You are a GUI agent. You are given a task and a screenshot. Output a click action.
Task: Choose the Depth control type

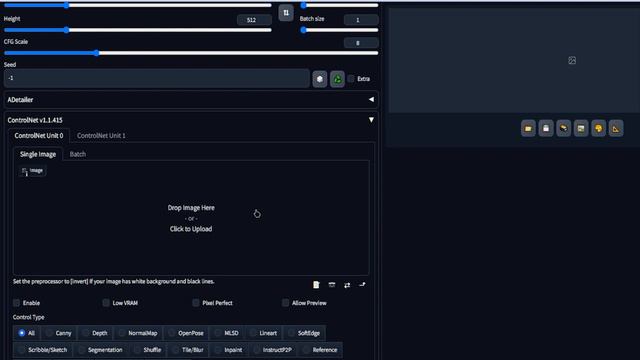[95, 333]
